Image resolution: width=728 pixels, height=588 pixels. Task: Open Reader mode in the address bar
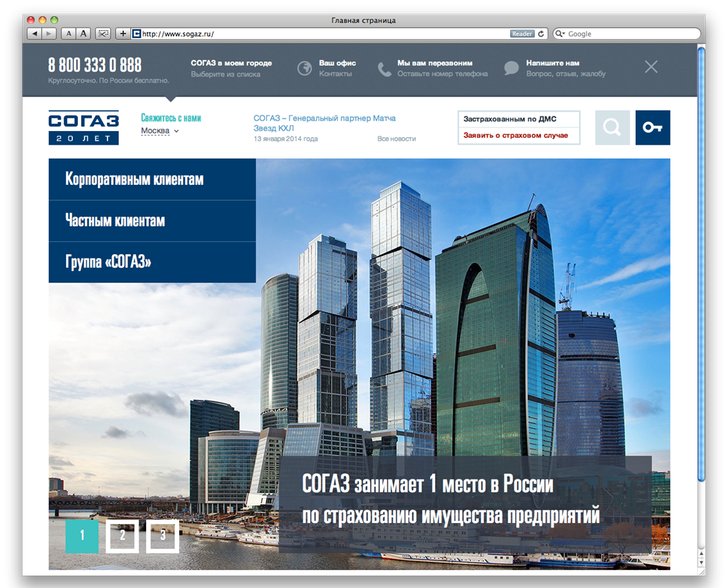[x=522, y=33]
